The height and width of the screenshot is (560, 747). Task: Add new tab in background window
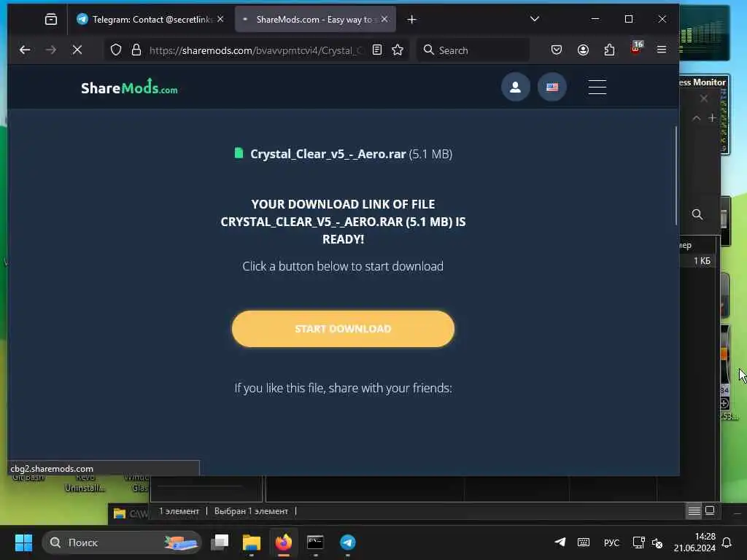click(x=712, y=117)
